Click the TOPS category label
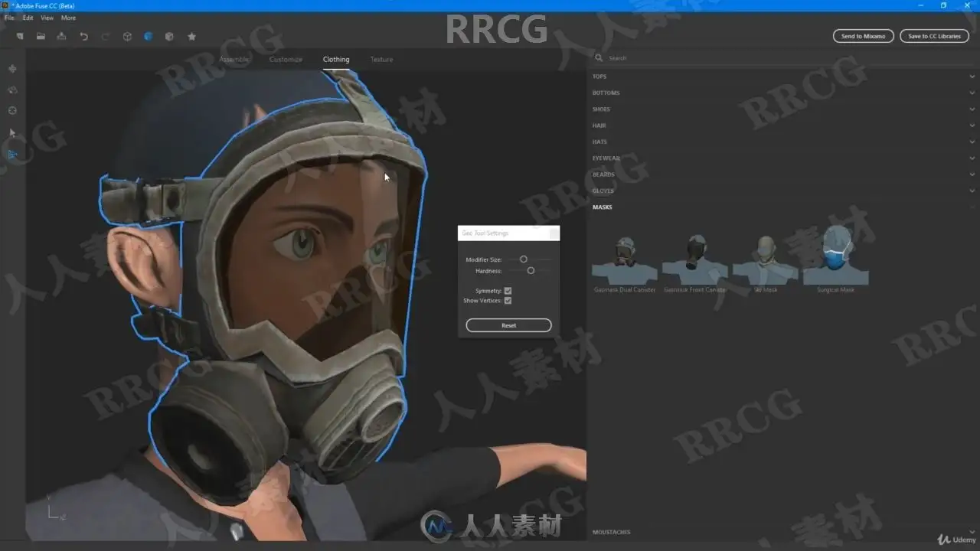 [x=599, y=77]
